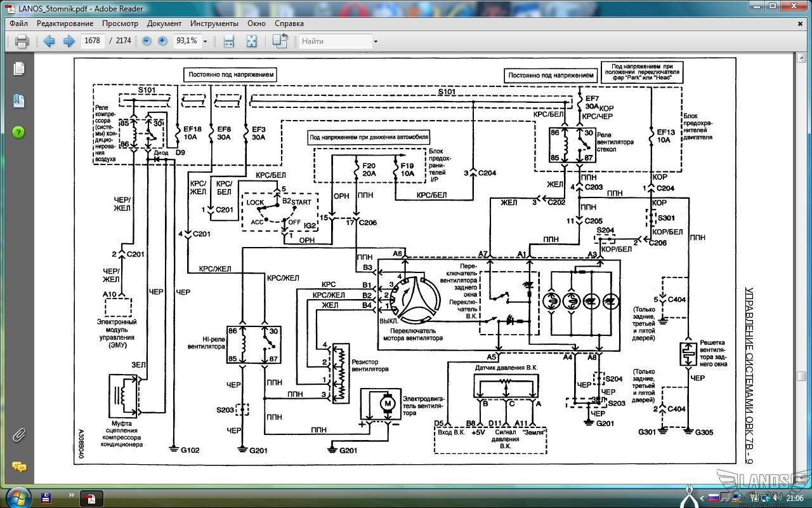Go to next page arrow
812x508 pixels.
(x=69, y=41)
